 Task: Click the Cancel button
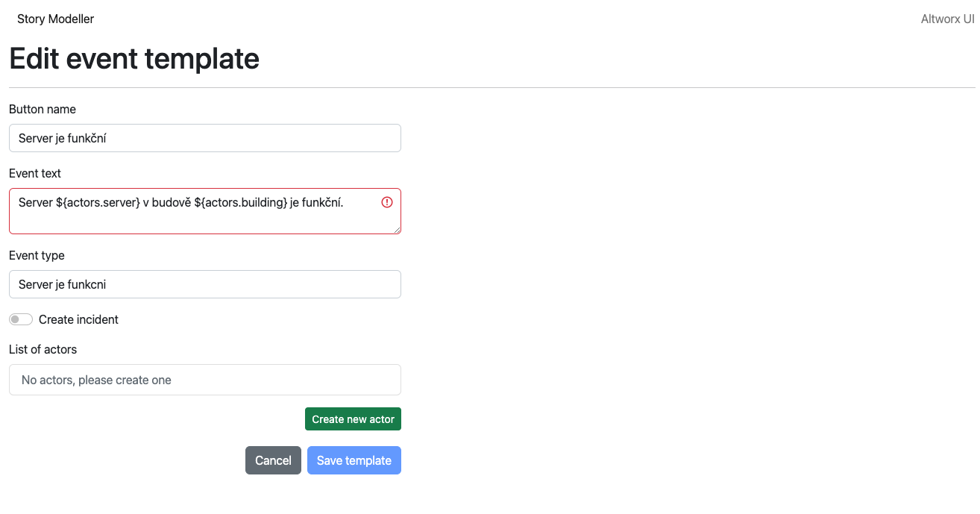tap(273, 460)
